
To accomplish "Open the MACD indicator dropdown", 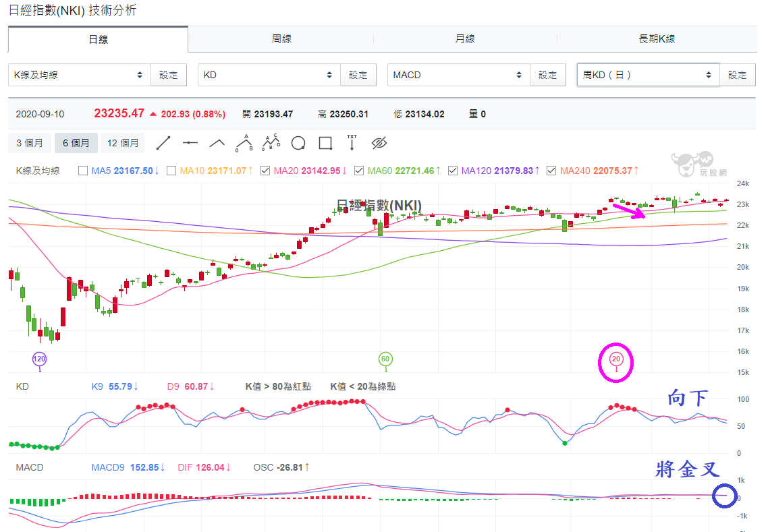I will (x=458, y=75).
